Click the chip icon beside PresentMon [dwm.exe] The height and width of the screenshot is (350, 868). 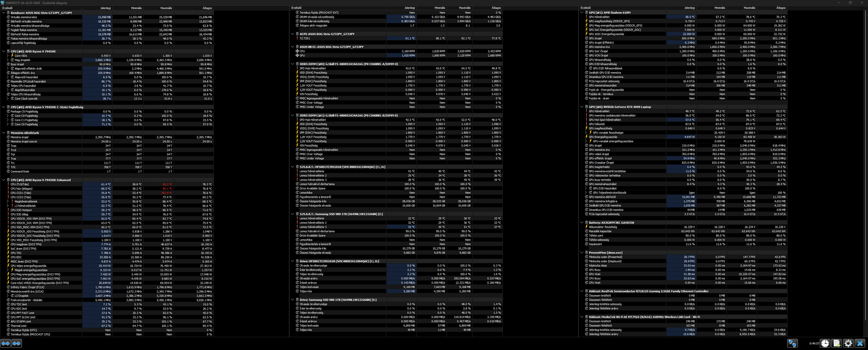586,253
